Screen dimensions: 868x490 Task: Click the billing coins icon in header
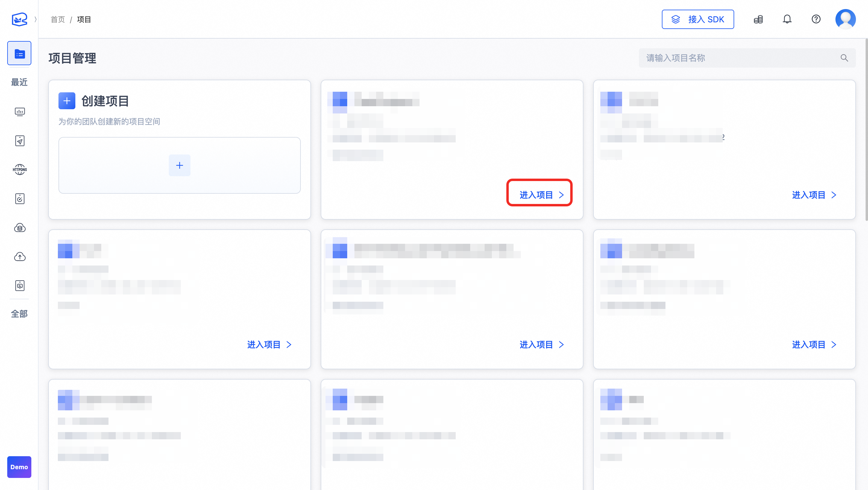click(758, 19)
